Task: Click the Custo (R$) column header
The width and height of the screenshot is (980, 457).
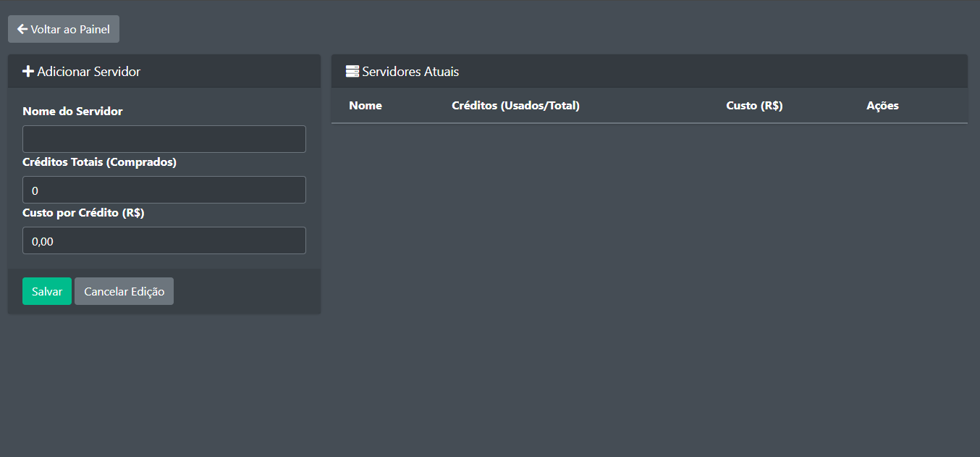Action: click(754, 106)
